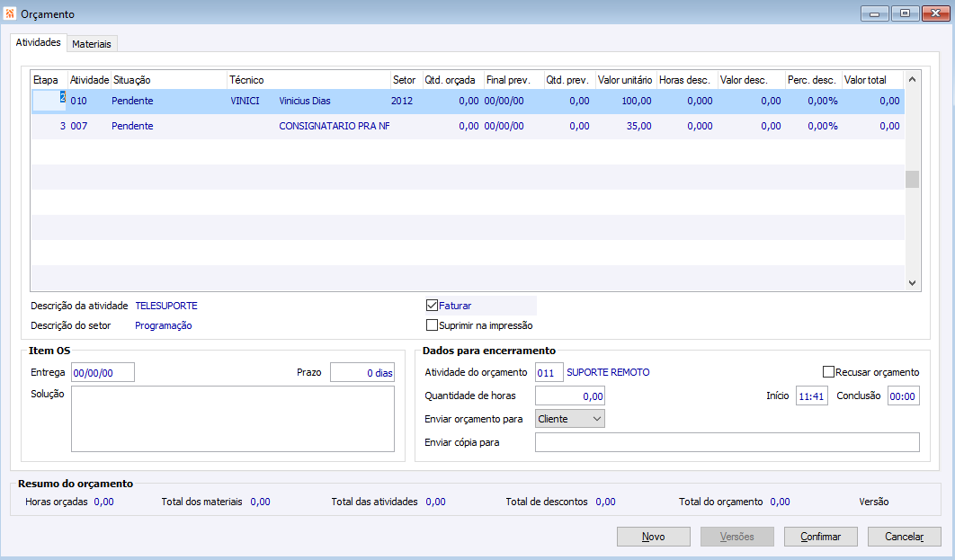Click the grid scrollbar up arrow
The image size is (955, 560).
pos(912,80)
